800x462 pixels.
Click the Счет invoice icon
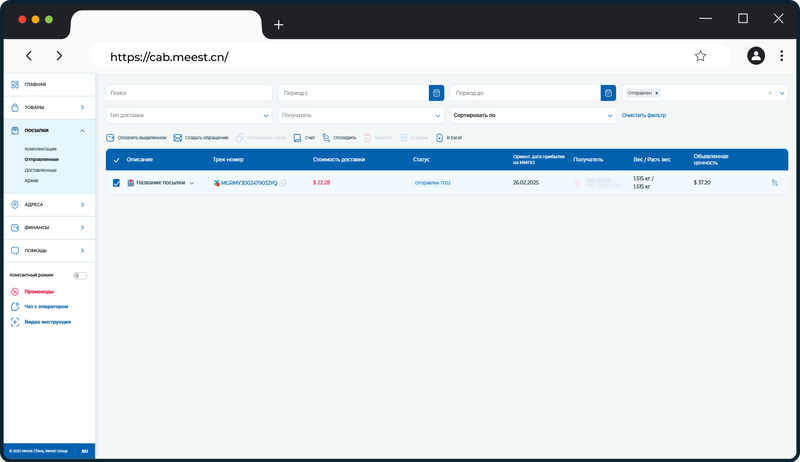click(x=297, y=138)
